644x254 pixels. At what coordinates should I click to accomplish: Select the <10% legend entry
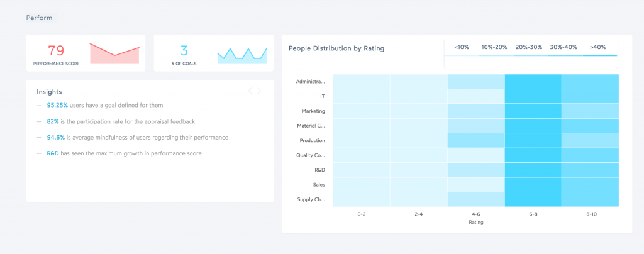(x=461, y=47)
